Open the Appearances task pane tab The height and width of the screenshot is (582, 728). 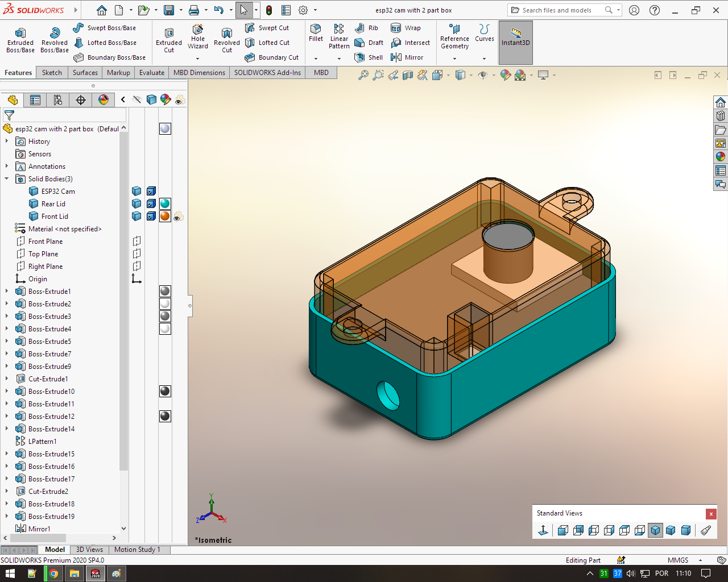(x=721, y=156)
